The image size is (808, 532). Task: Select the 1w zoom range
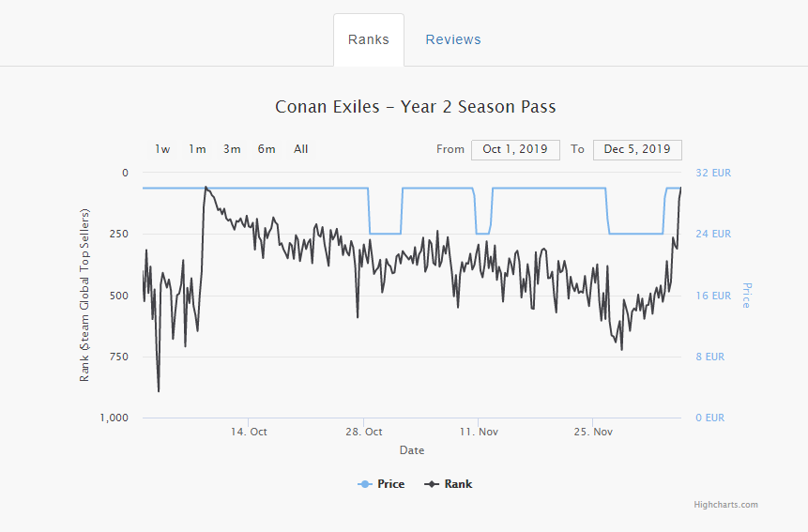(x=162, y=149)
